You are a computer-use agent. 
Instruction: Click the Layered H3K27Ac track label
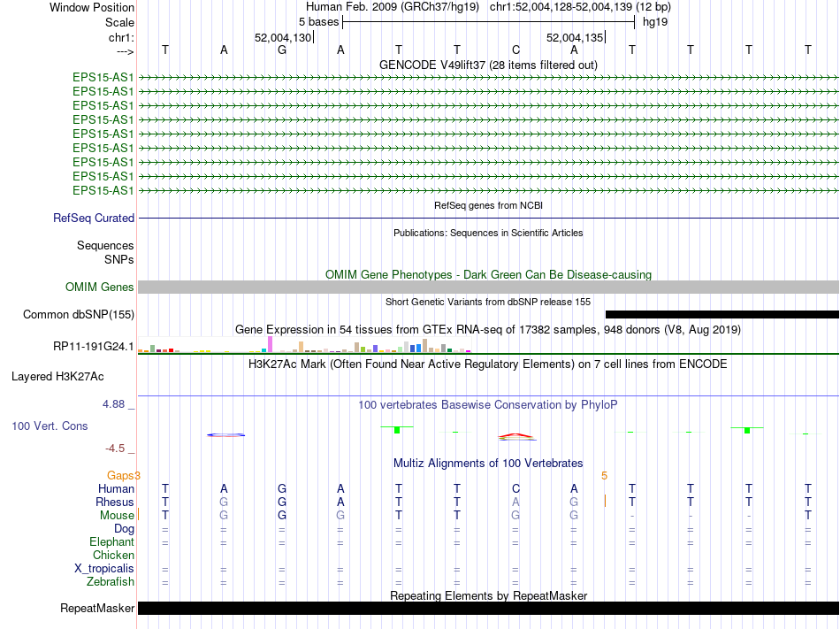[57, 377]
